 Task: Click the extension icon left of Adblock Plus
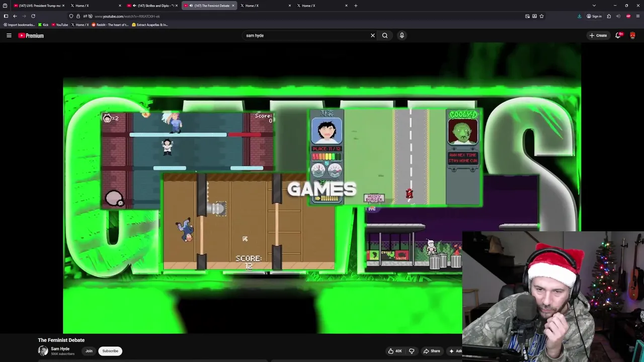618,16
